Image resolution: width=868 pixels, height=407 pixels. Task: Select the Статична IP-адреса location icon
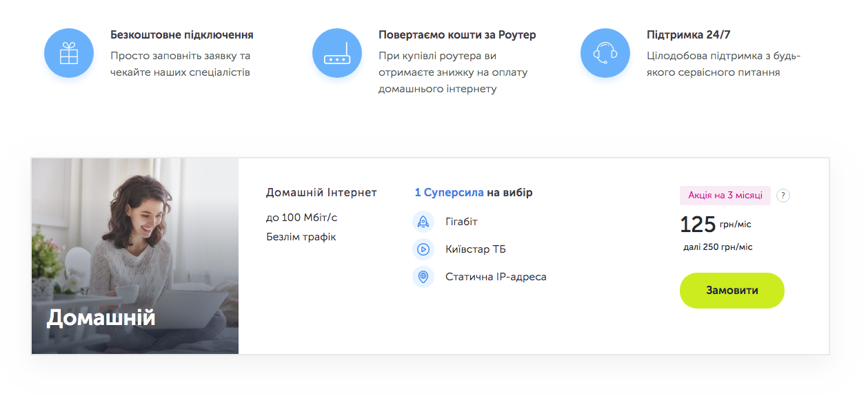(x=423, y=277)
